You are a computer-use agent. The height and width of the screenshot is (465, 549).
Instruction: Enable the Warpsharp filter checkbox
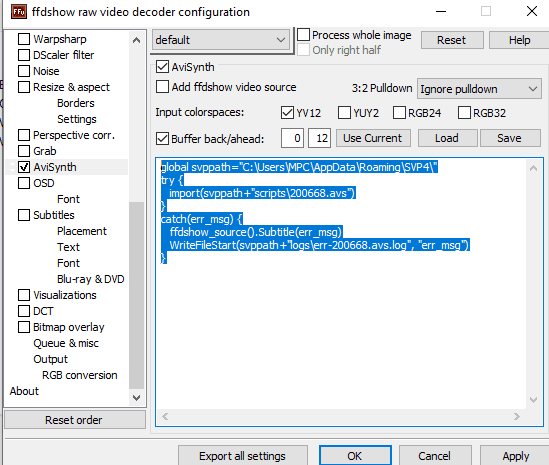click(x=24, y=39)
